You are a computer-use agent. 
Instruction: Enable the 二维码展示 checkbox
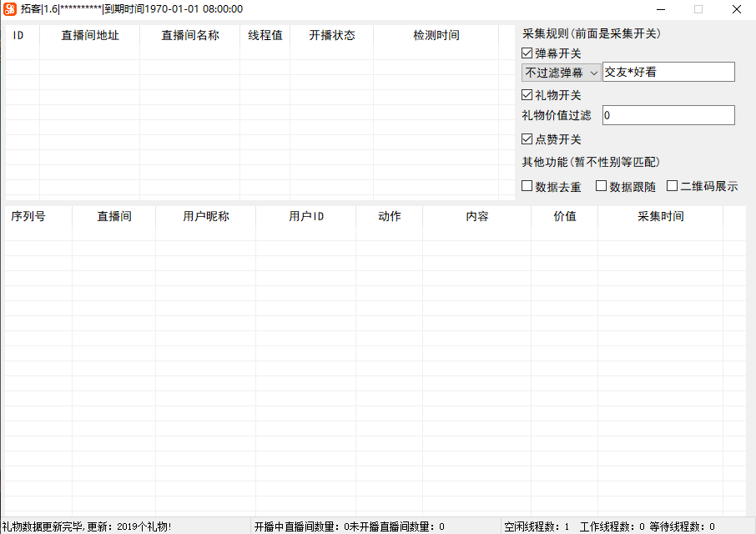(x=673, y=186)
